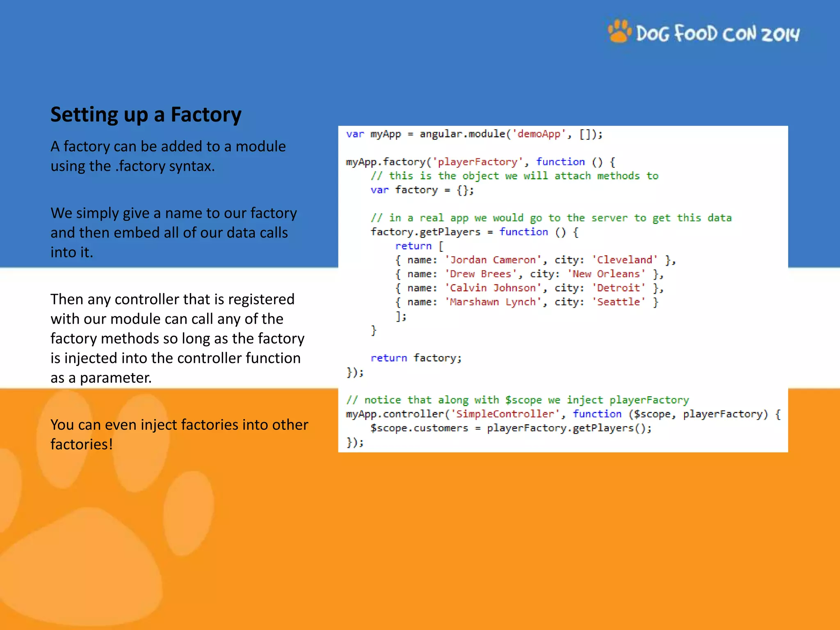This screenshot has height=630, width=840.
Task: Click the 'playerFactory' string in code
Action: pos(478,162)
